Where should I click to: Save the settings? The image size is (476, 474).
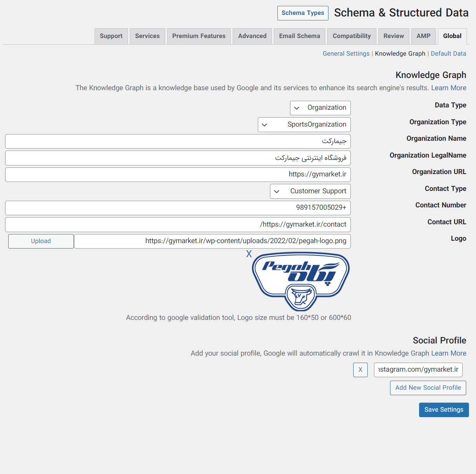pyautogui.click(x=443, y=410)
